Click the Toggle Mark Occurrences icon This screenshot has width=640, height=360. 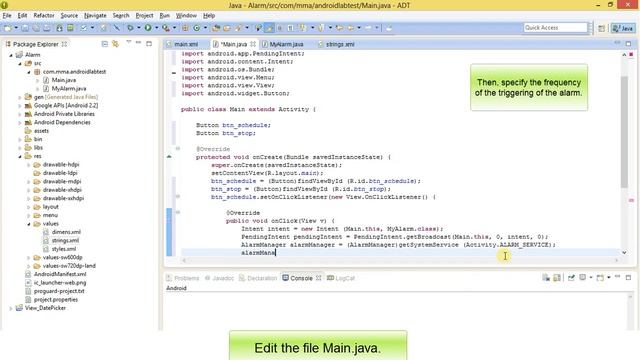pyautogui.click(x=269, y=28)
